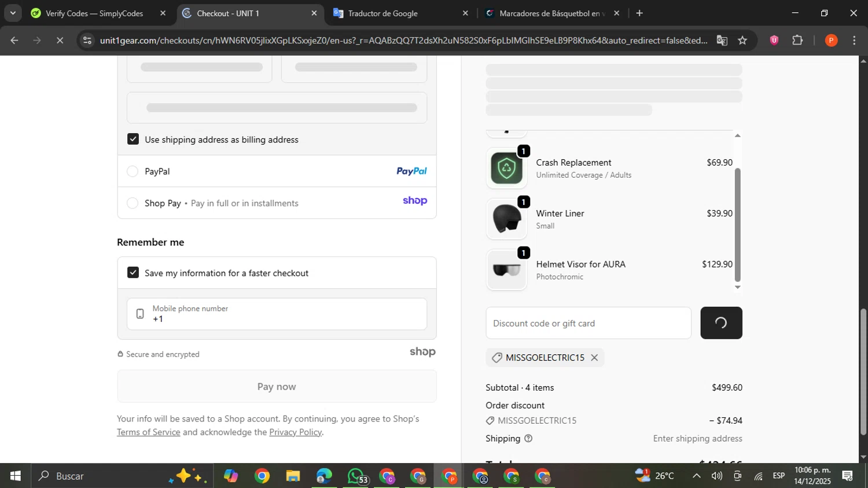Viewport: 868px width, 488px height.
Task: Open WhatsApp from the taskbar
Action: click(x=356, y=476)
